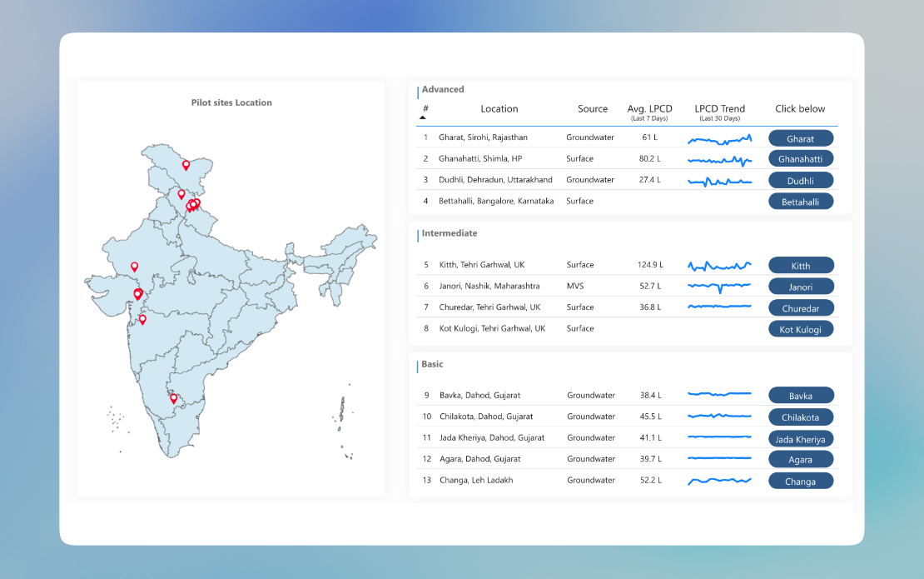The image size is (924, 579).
Task: Select 'Jada Kheriya, Dahod, Gujarat' cell
Action: [492, 437]
